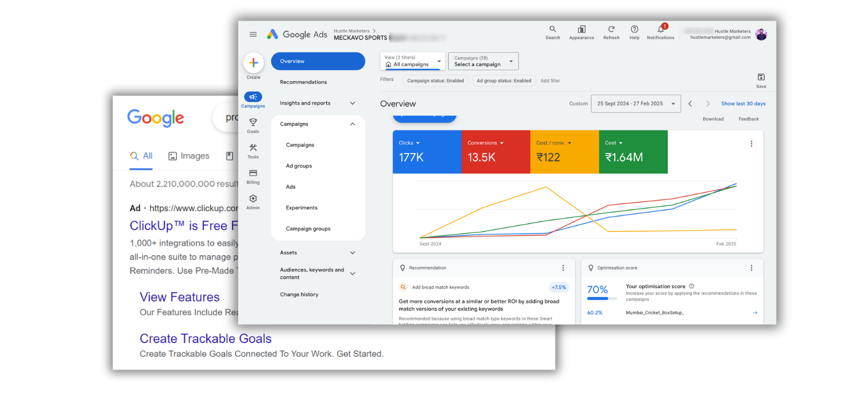
Task: Click the 60.2% score value
Action: click(x=595, y=313)
